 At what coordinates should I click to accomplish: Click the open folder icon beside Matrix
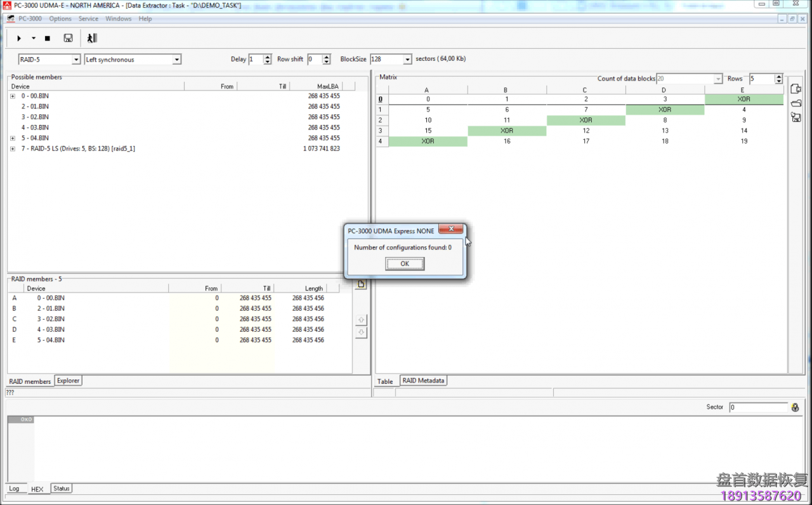point(796,103)
